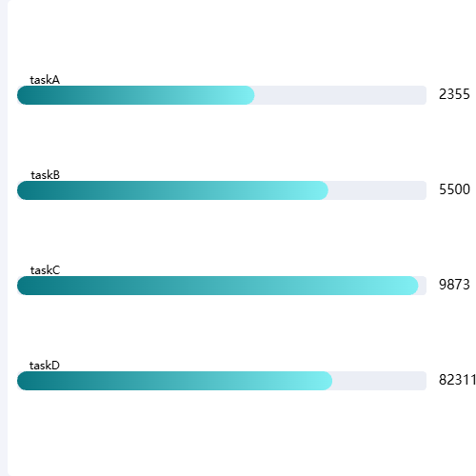This screenshot has height=476, width=476.
Task: Click the unfilled track of taskA bar
Action: point(341,95)
